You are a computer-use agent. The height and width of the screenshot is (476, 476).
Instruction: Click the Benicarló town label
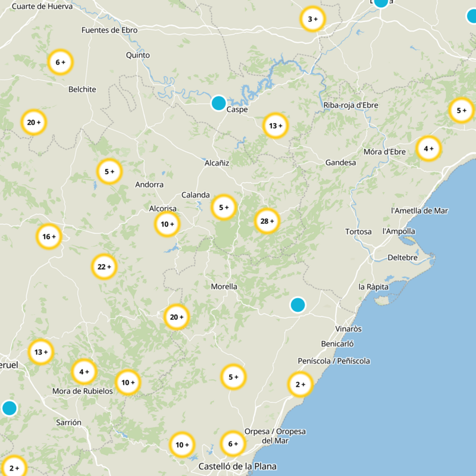[337, 344]
